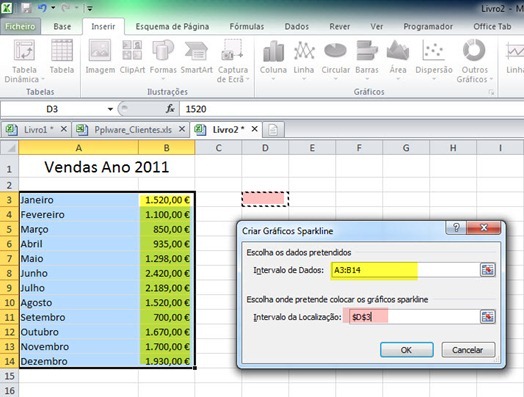The width and height of the screenshot is (524, 397).
Task: Collapse dialog via Intervalo de Dados range selector
Action: (x=488, y=270)
